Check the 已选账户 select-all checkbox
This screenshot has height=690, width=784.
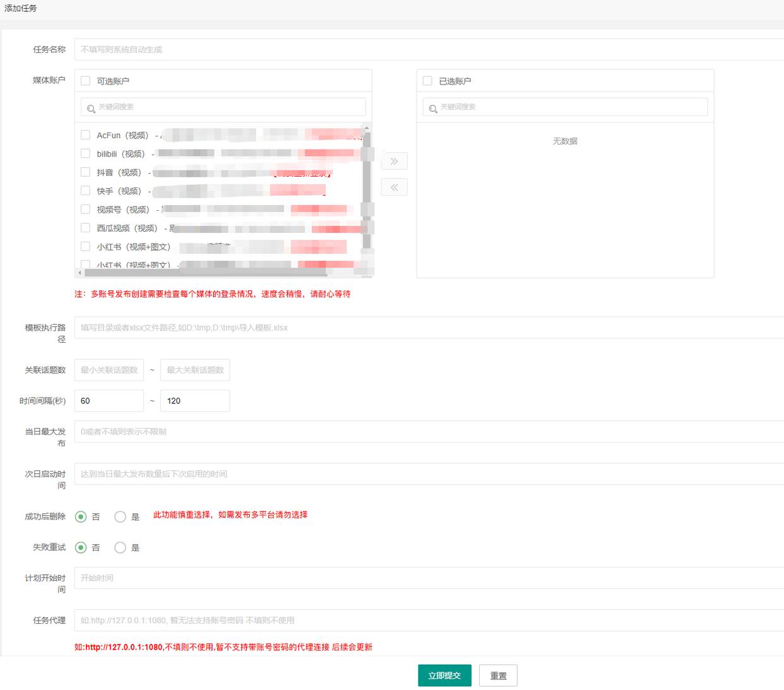click(x=427, y=81)
